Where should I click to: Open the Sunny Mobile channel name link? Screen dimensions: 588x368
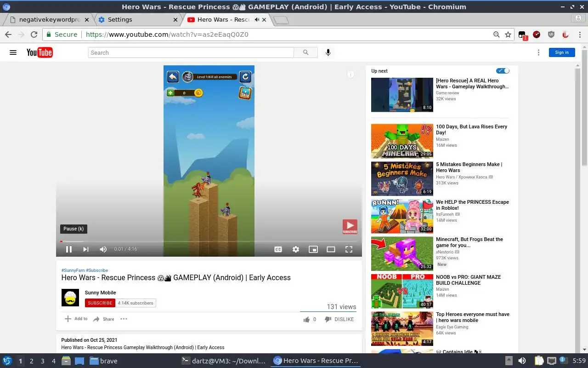[x=100, y=293]
